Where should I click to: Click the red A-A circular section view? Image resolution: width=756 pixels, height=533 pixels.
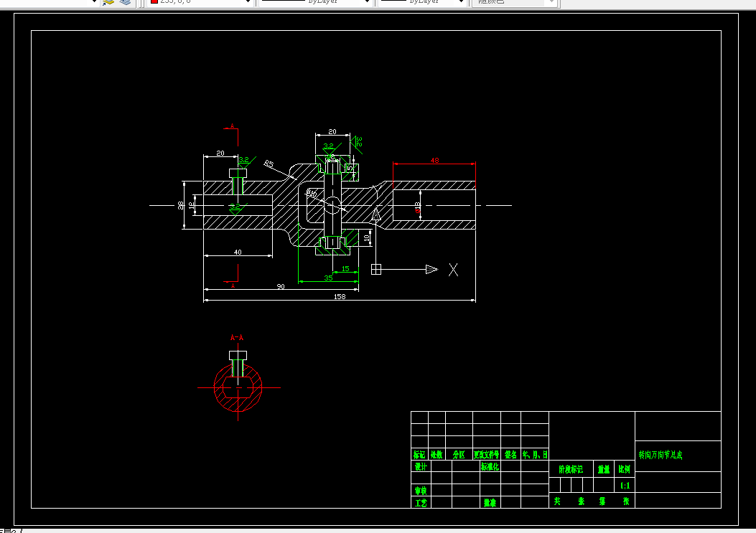tap(238, 387)
